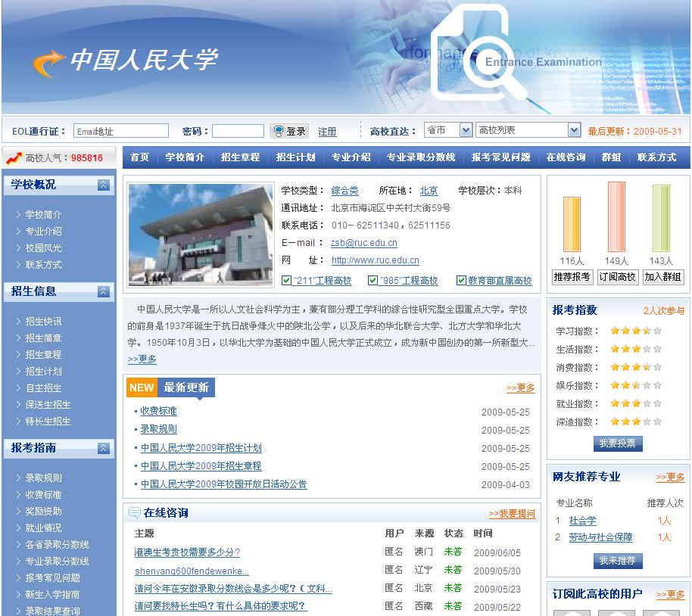
Task: Open the 高校列表 university dropdown
Action: pyautogui.click(x=528, y=131)
